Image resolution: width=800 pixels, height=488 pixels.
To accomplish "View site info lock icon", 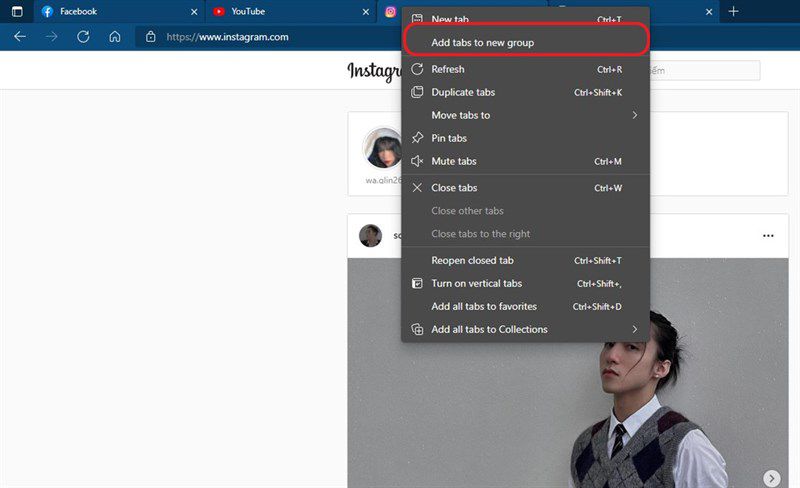I will (151, 37).
